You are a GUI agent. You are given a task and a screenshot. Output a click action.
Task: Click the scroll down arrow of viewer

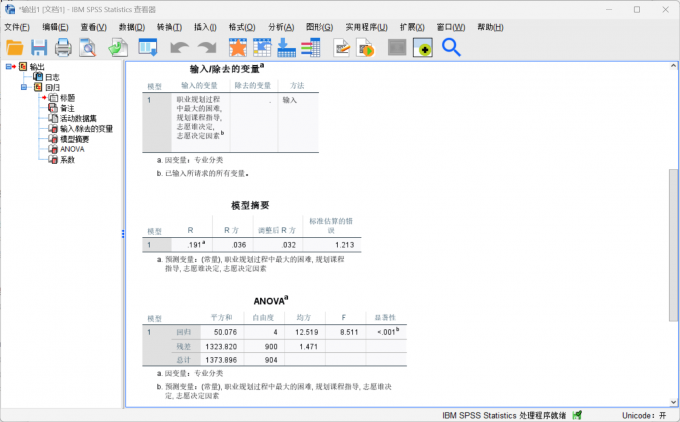pyautogui.click(x=673, y=402)
